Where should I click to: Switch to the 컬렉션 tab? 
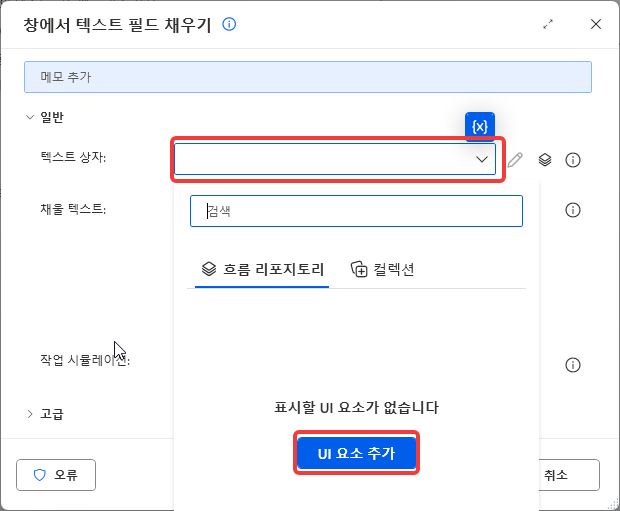coord(382,270)
